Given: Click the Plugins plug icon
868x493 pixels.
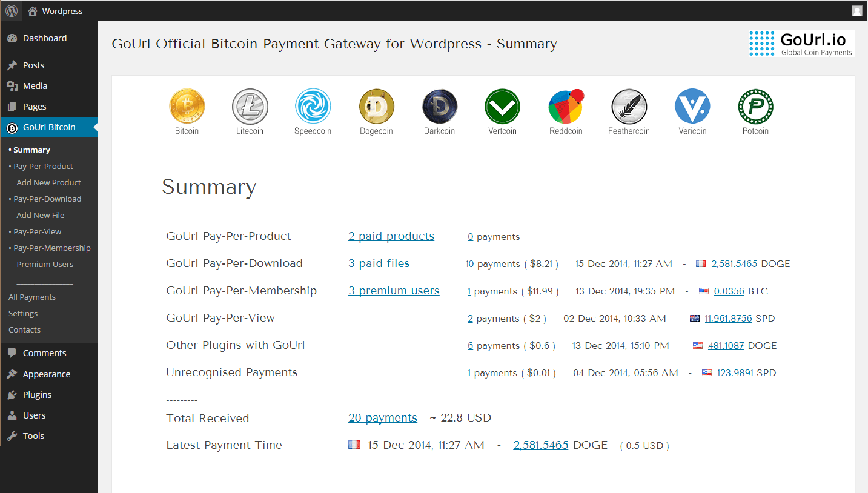Looking at the screenshot, I should pyautogui.click(x=12, y=395).
